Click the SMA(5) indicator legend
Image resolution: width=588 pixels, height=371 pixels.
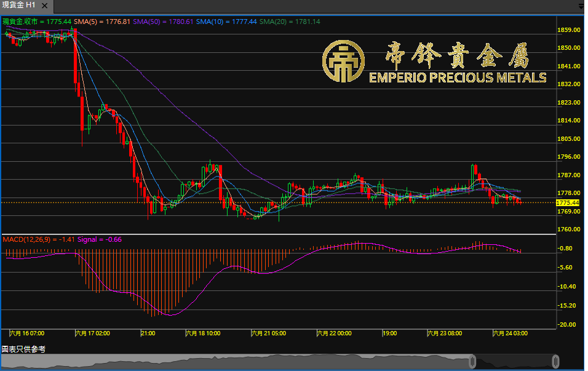101,22
